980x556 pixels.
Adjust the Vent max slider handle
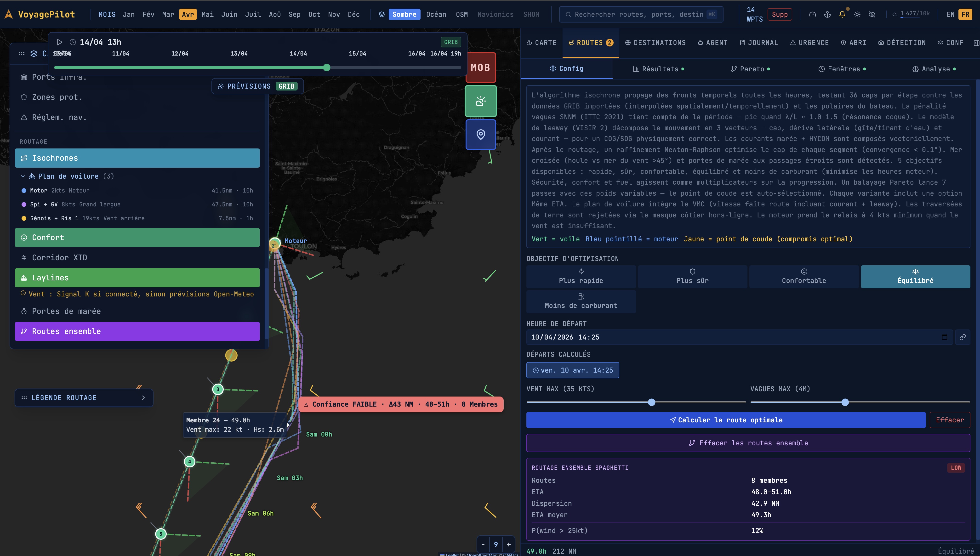coord(652,402)
